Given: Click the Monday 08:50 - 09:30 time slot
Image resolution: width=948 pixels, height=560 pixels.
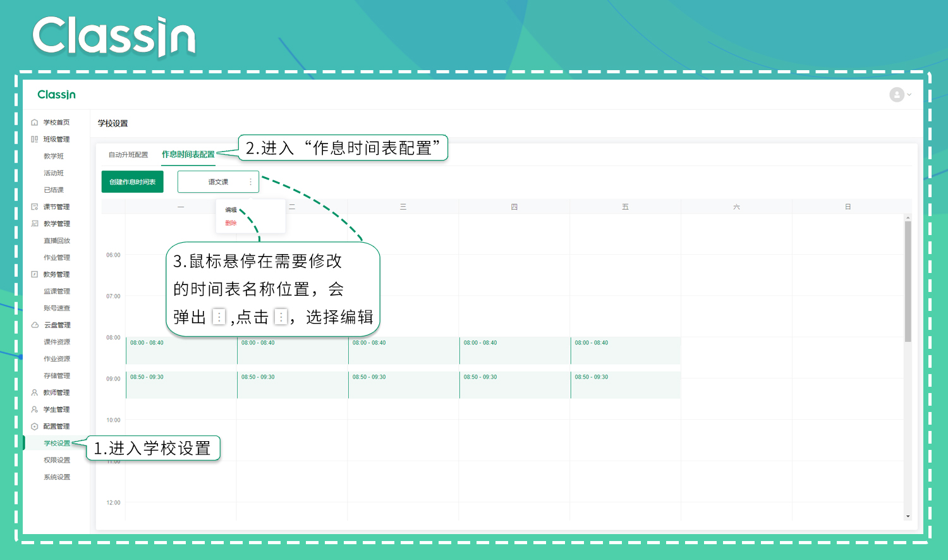Looking at the screenshot, I should pyautogui.click(x=181, y=385).
